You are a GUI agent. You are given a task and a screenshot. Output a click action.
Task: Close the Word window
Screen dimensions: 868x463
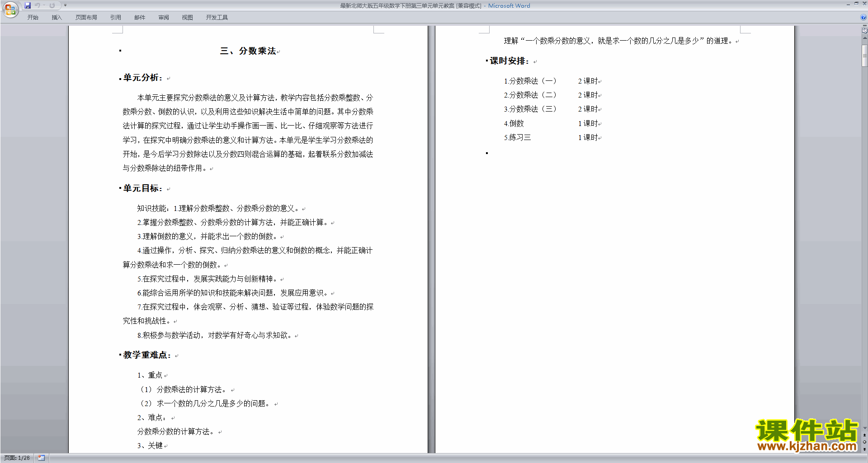[864, 4]
